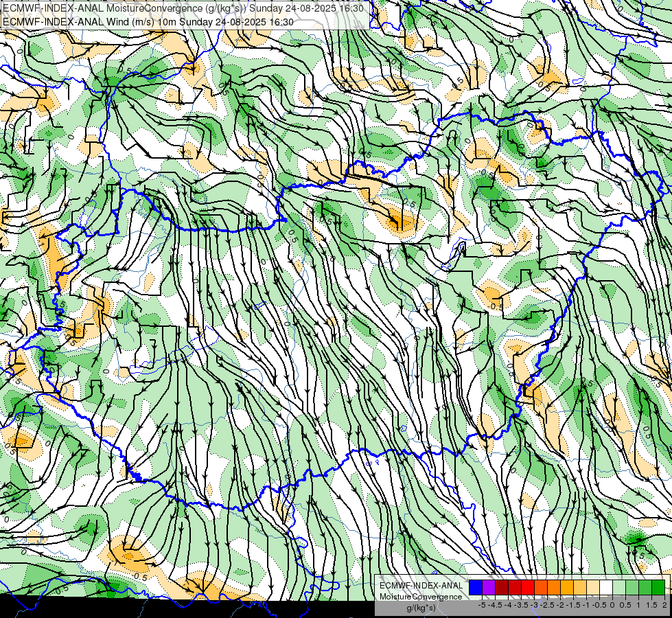
Task: Click ECMWF-INDEX-ANAL text inside the legend box
Action: (421, 586)
